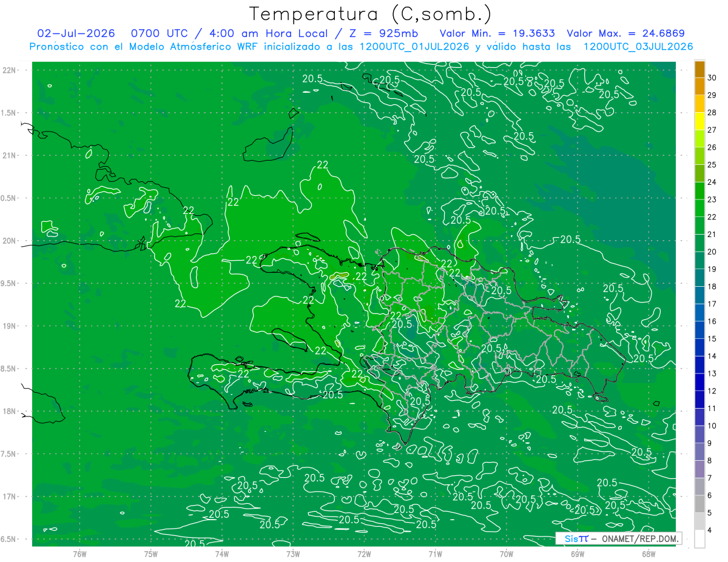Click the "0700 UTC" time text
The width and height of the screenshot is (728, 562).
click(159, 33)
